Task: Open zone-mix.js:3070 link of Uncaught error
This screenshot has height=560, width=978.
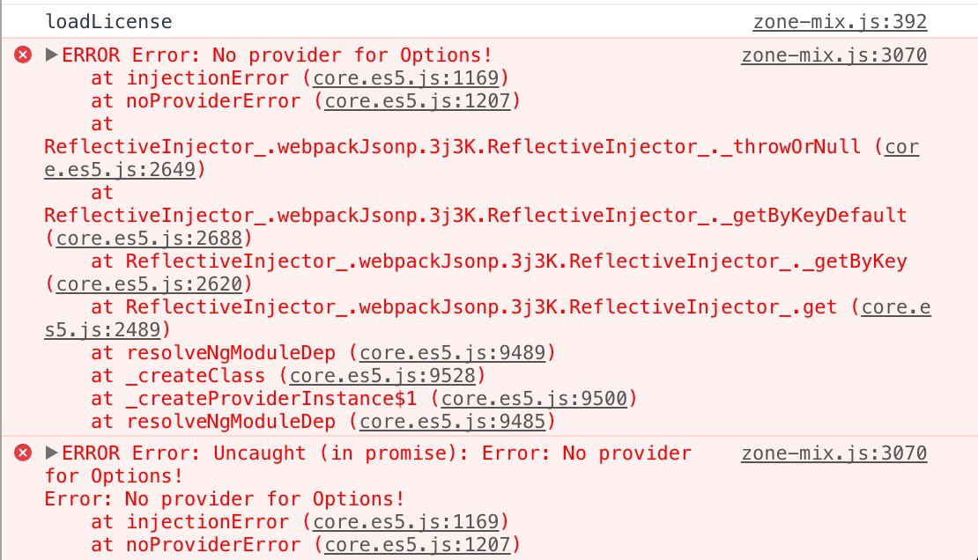Action: point(834,453)
